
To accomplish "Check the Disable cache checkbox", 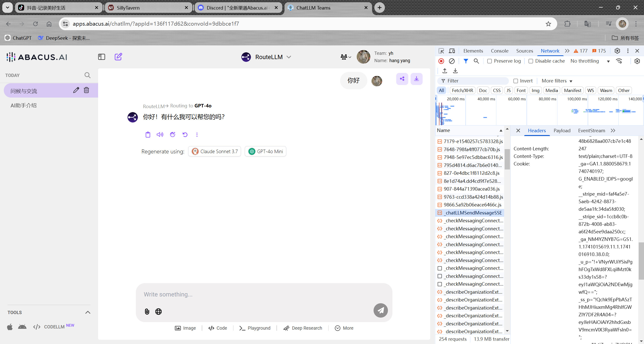I will click(531, 61).
